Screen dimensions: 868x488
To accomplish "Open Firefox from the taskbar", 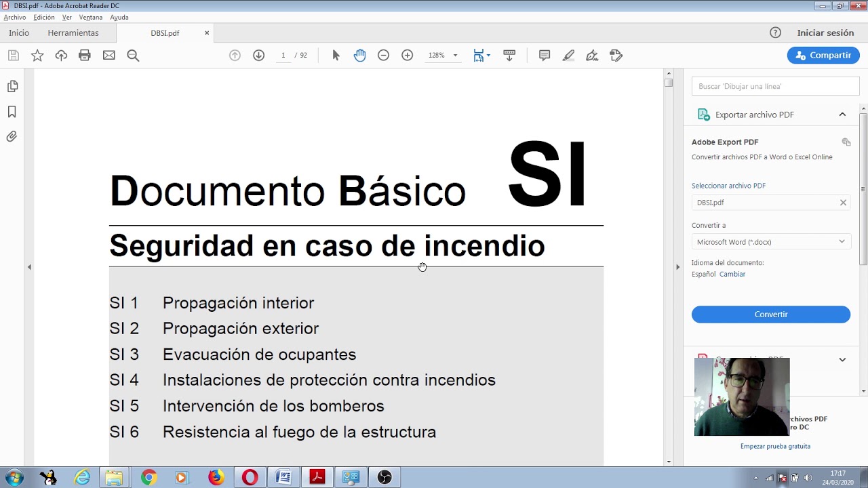I will click(x=216, y=478).
